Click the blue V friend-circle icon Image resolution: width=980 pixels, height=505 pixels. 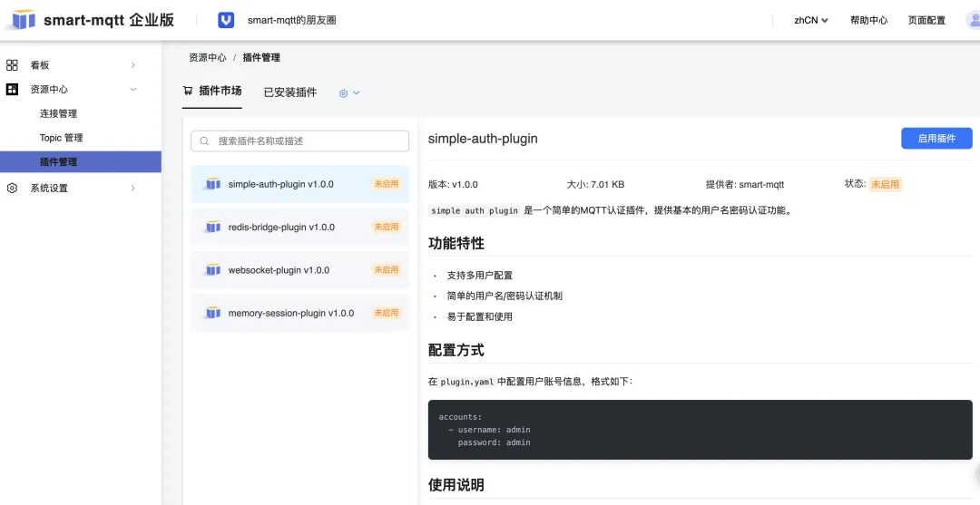click(227, 20)
